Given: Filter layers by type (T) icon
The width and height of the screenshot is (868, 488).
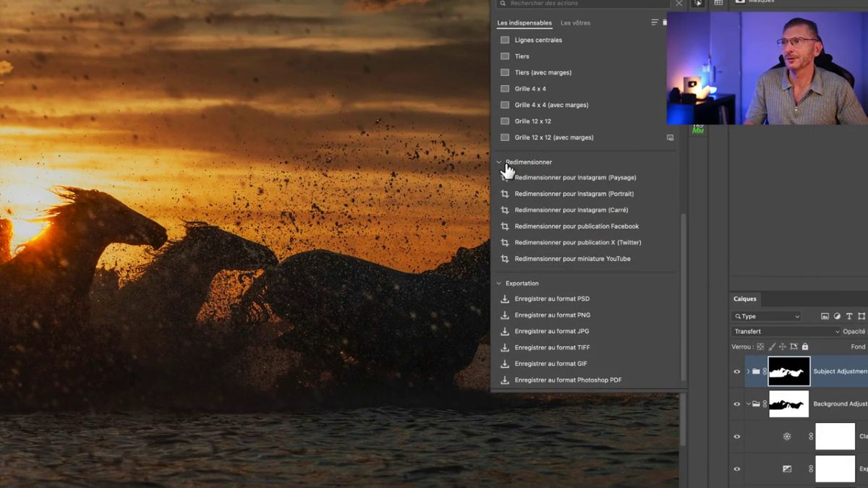Looking at the screenshot, I should [849, 317].
